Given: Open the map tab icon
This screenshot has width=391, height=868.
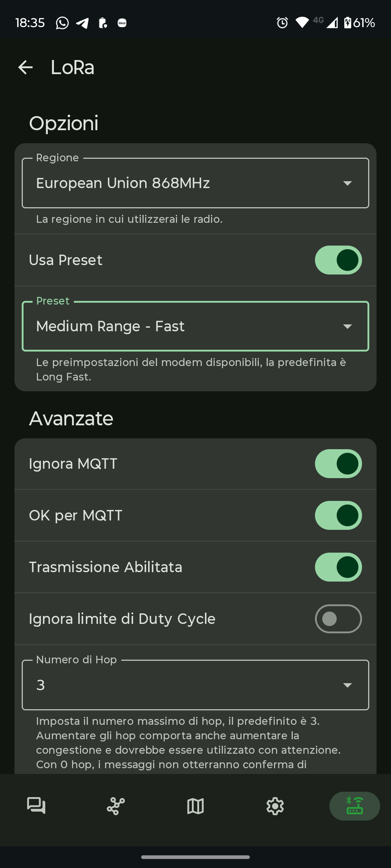Looking at the screenshot, I should tap(195, 806).
